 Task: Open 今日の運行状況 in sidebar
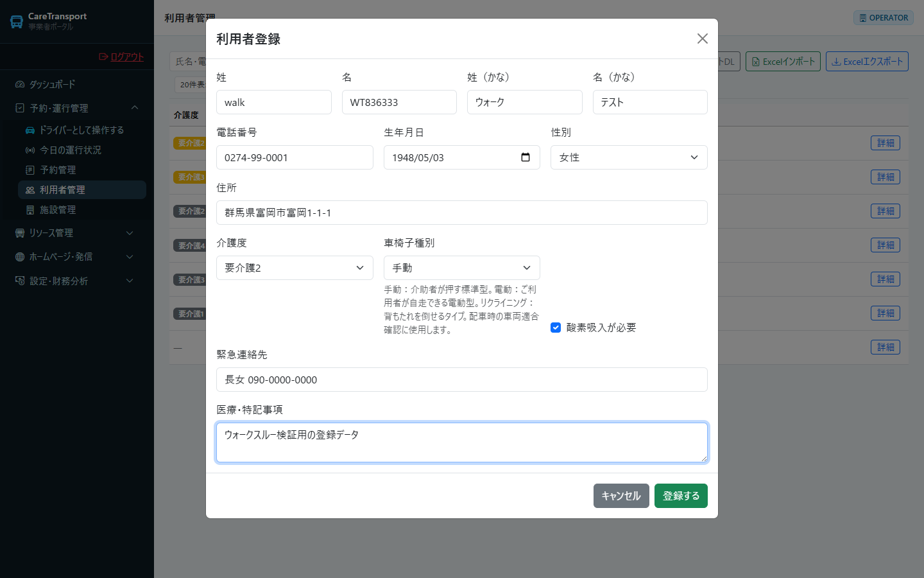82,150
